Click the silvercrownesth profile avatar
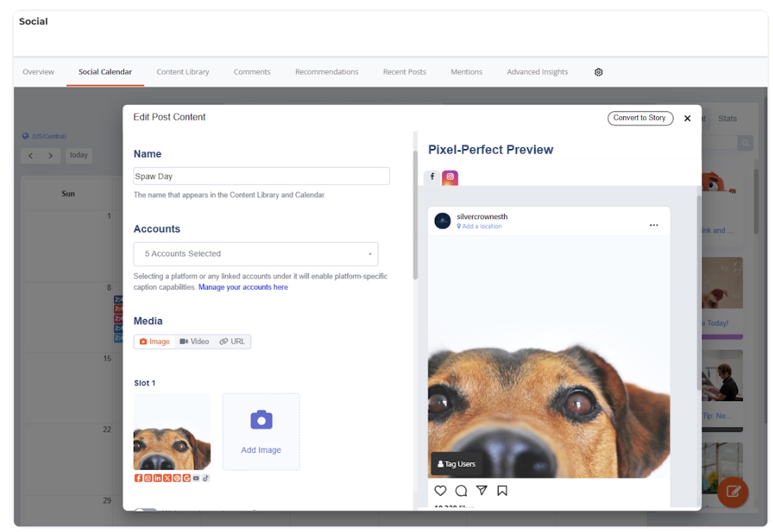Screen dimensions: 773x532 (x=443, y=221)
